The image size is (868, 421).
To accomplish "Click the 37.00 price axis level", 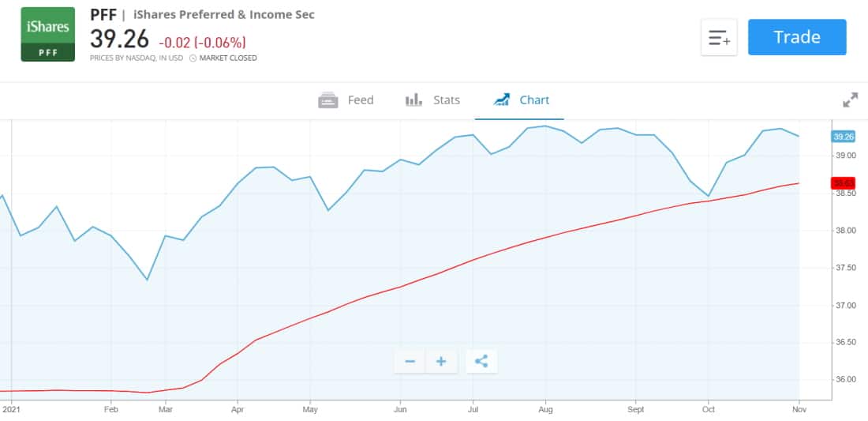I will point(845,305).
